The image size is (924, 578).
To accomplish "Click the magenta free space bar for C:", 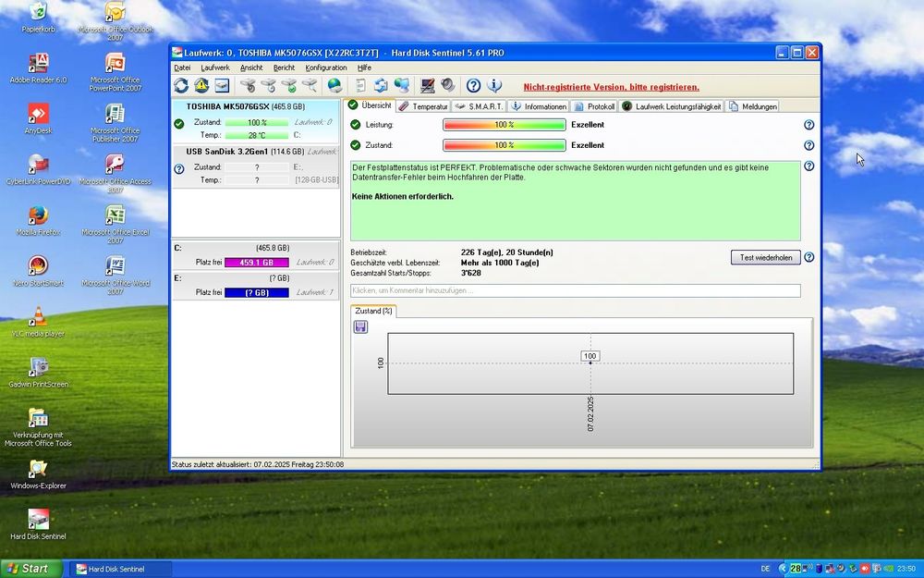I will tap(256, 263).
